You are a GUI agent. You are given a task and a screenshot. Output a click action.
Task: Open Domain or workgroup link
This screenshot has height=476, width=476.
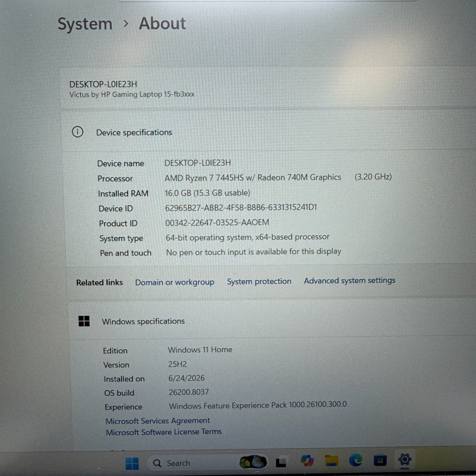click(175, 282)
